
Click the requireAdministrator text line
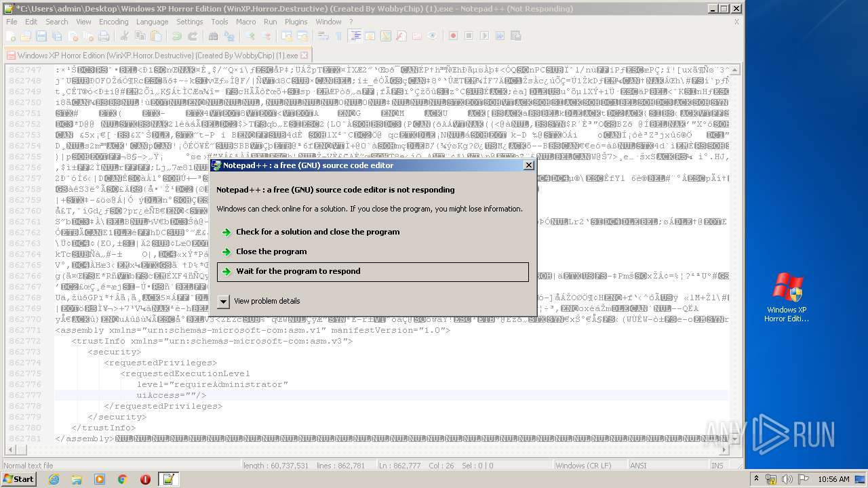pyautogui.click(x=212, y=384)
